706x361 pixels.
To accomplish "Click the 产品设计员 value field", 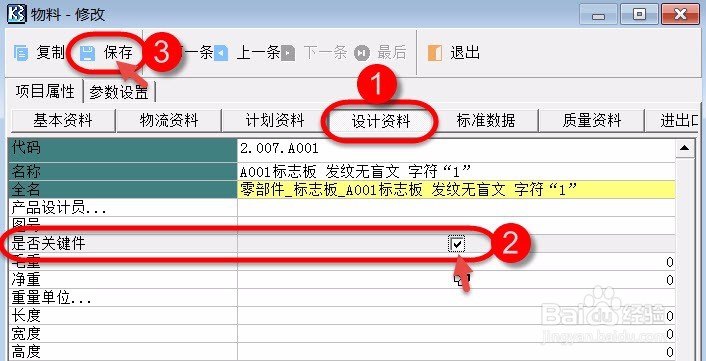I will tap(456, 208).
